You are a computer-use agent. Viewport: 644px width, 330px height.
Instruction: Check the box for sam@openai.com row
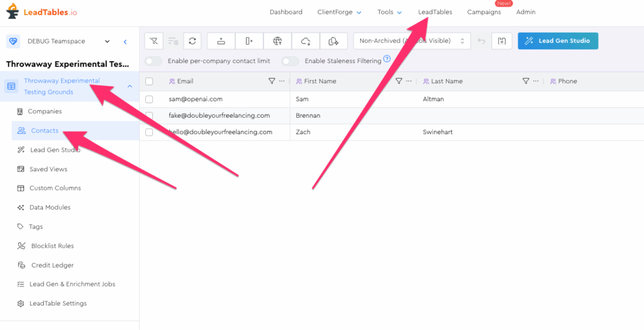click(x=149, y=100)
